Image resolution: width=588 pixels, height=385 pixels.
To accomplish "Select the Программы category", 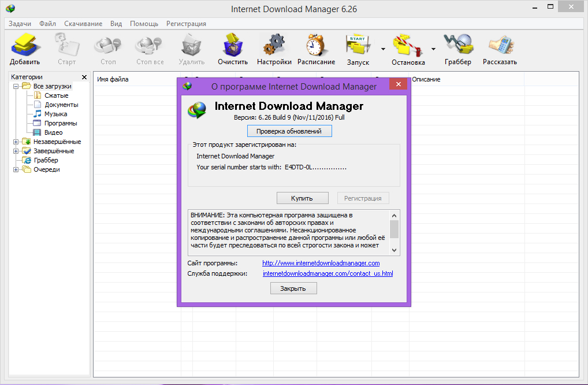I will (61, 123).
